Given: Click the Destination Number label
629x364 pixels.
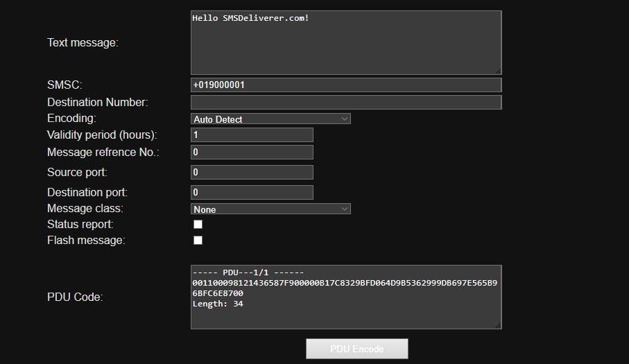Looking at the screenshot, I should [x=98, y=102].
